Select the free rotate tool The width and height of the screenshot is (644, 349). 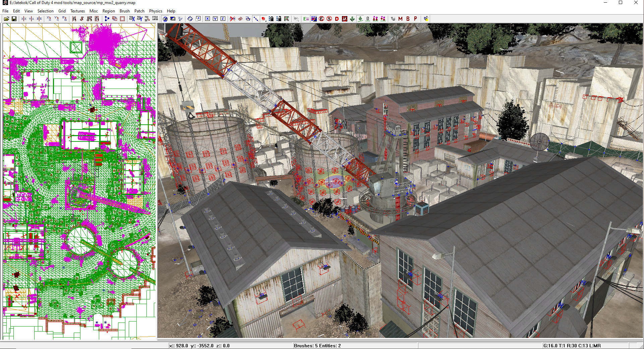coord(190,19)
